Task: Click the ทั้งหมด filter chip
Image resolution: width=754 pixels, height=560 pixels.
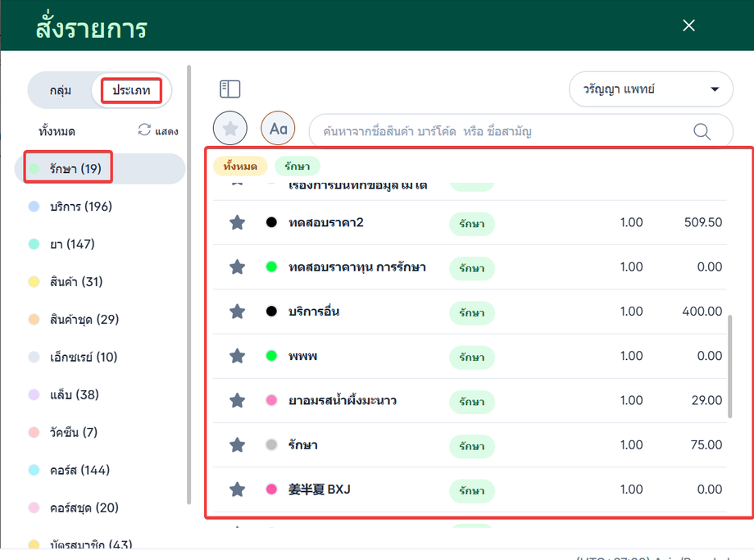Action: (240, 166)
